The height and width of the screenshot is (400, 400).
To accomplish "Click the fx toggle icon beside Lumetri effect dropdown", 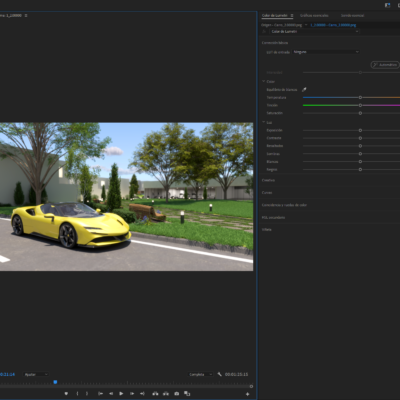I will point(264,31).
